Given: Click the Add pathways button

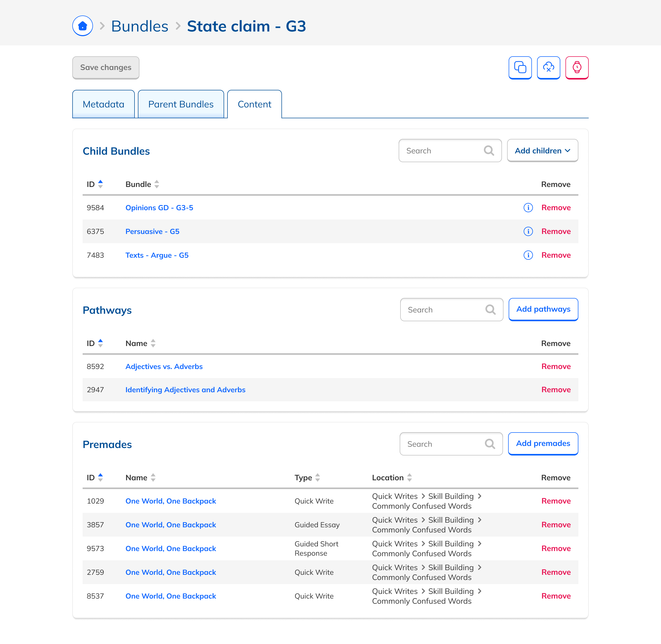Looking at the screenshot, I should tap(543, 309).
